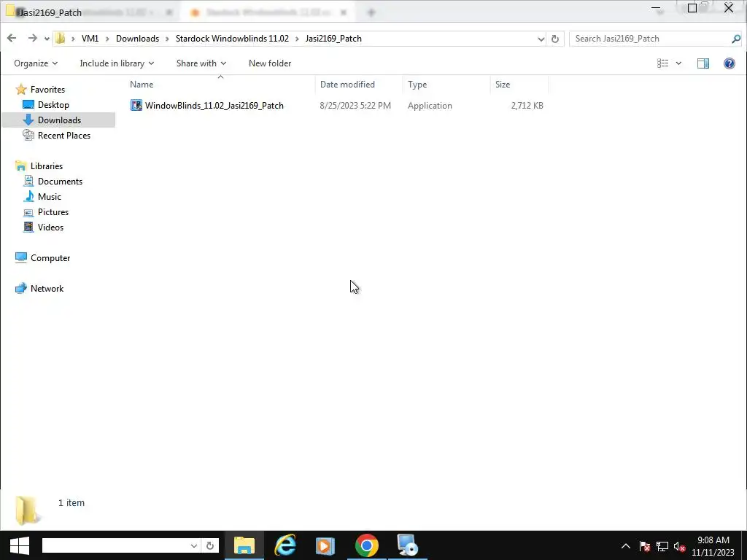The width and height of the screenshot is (747, 560).
Task: Open the Music library
Action: [50, 197]
